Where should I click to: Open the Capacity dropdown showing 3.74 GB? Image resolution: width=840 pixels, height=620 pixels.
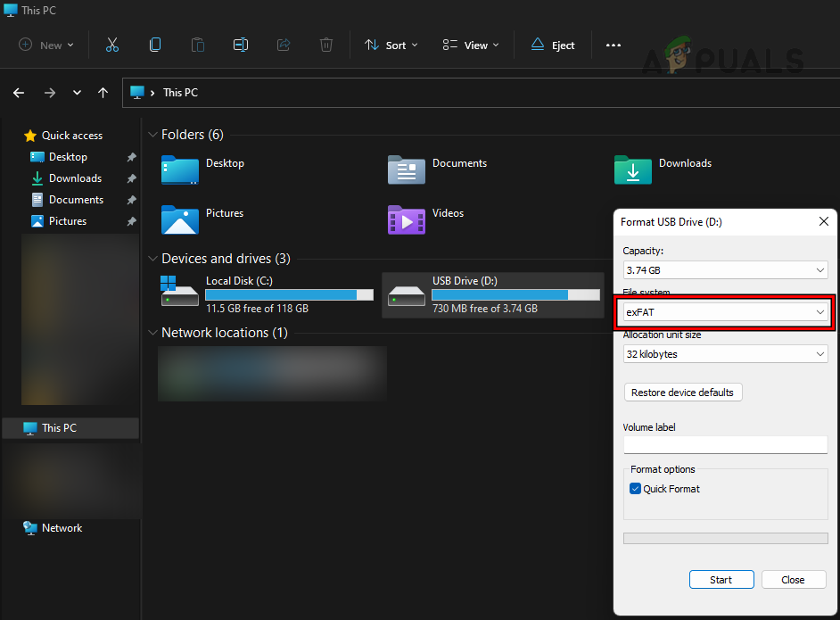724,269
